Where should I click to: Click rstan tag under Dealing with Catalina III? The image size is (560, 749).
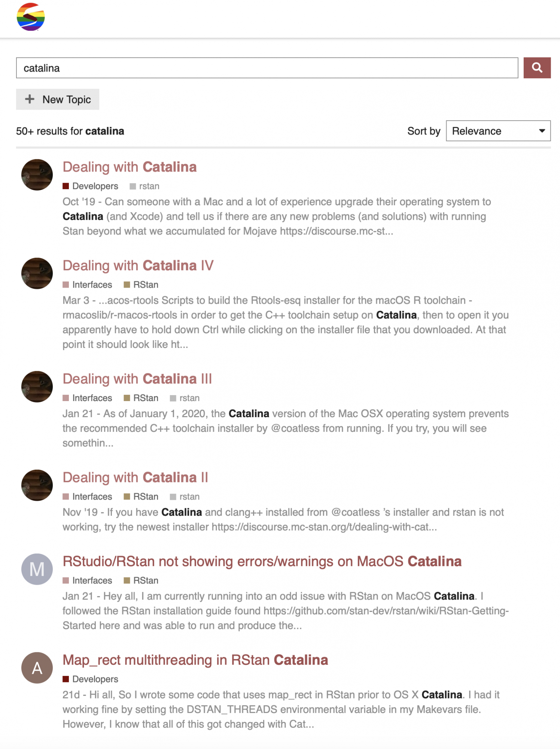point(189,398)
